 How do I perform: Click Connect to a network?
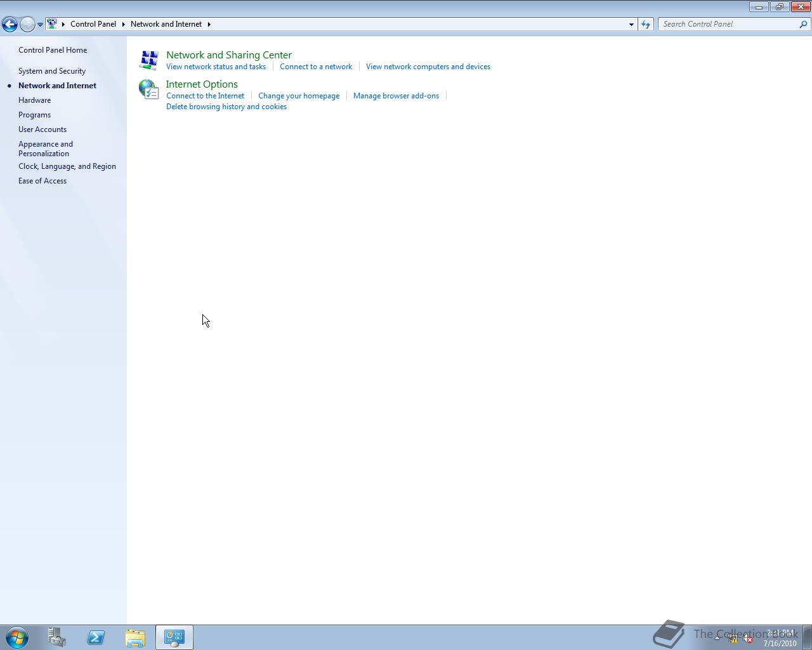[315, 66]
